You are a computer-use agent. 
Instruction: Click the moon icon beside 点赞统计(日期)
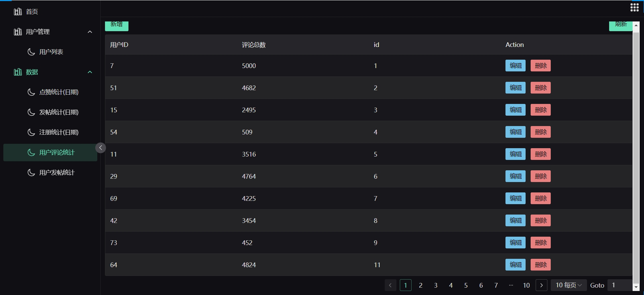(x=31, y=92)
